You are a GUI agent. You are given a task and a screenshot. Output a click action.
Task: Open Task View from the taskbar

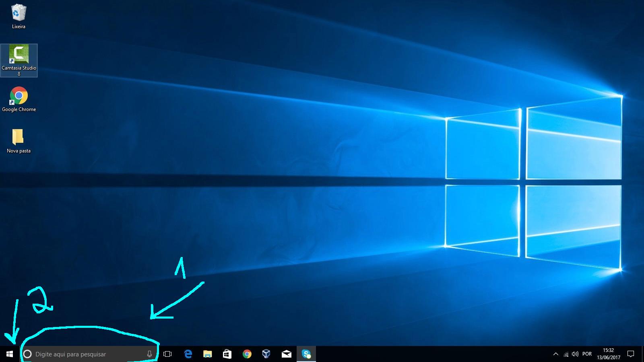pos(167,354)
